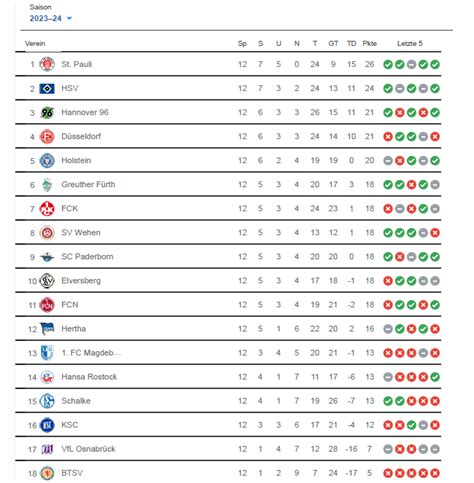Click the KSC blue crest

[x=47, y=425]
